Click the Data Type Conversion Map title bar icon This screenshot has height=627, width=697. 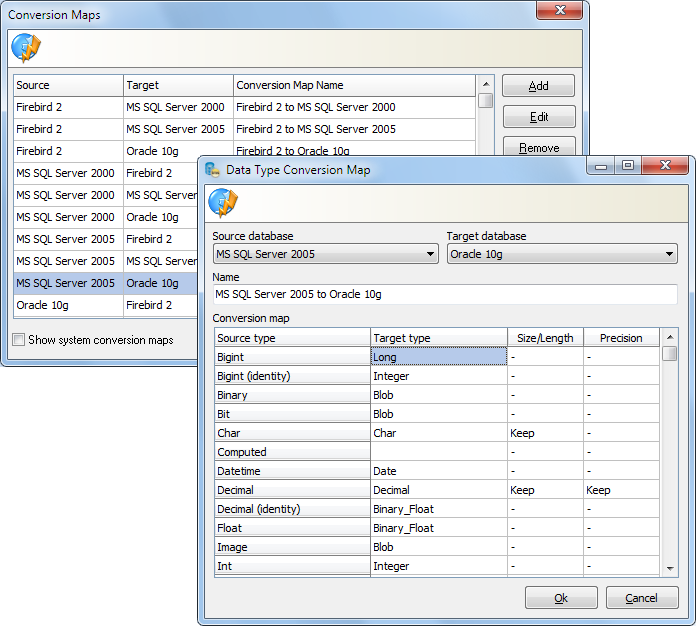(212, 170)
